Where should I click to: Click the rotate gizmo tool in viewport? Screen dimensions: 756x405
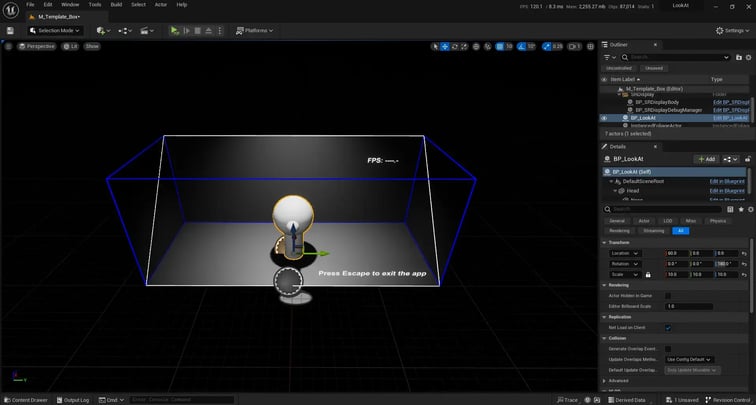tap(457, 46)
